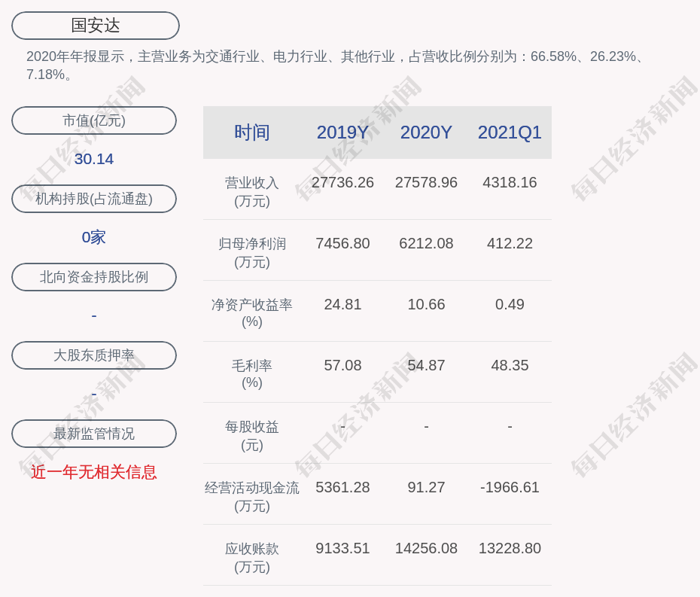Viewport: 700px width, 597px height.
Task: Select the 市值(亿元) label pill
Action: (x=94, y=120)
